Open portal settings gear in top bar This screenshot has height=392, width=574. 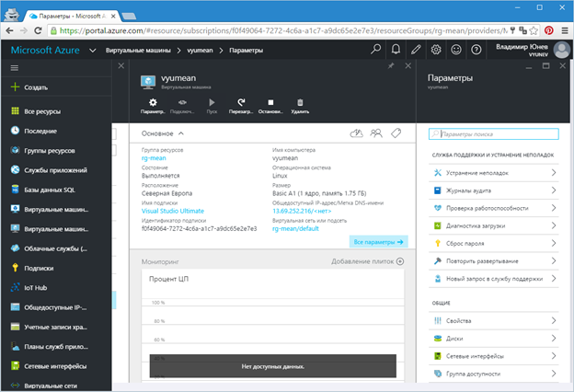436,49
